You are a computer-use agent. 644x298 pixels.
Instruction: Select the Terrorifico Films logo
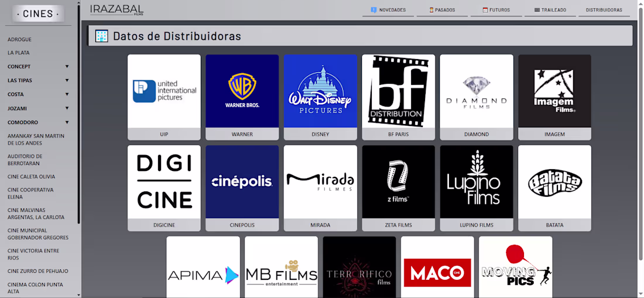coord(359,267)
